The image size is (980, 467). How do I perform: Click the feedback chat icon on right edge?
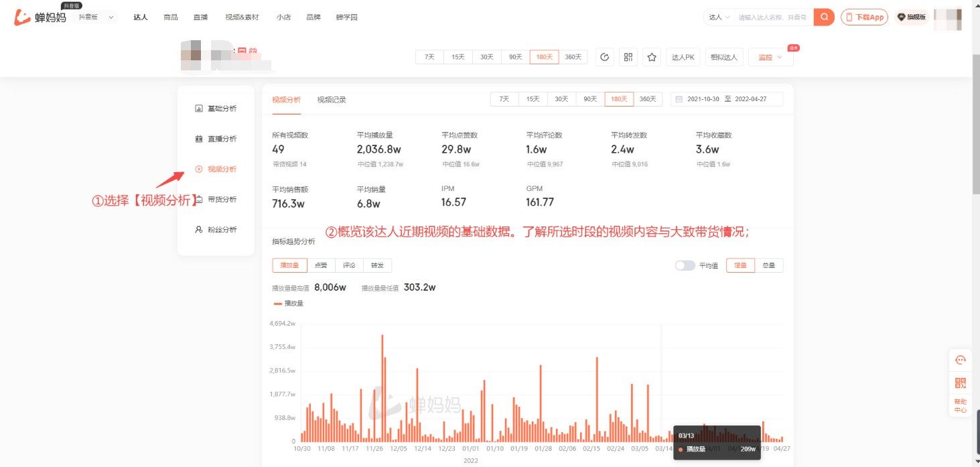pos(961,359)
